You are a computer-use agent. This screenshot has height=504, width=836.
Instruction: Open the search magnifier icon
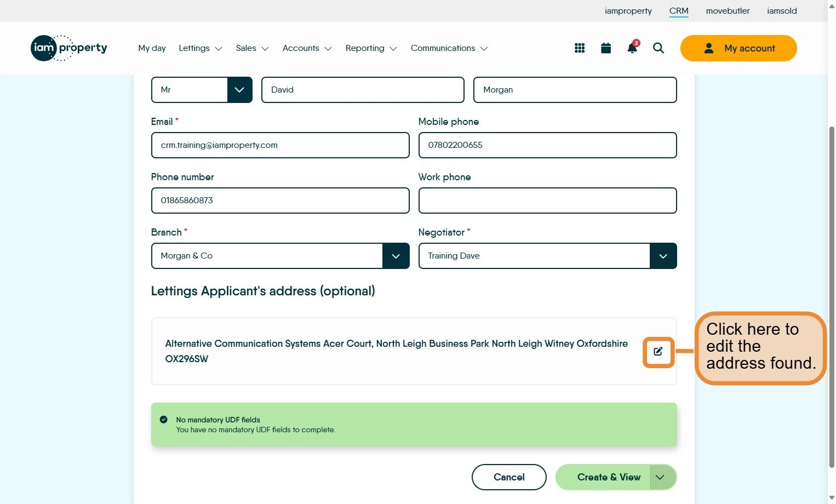[659, 48]
